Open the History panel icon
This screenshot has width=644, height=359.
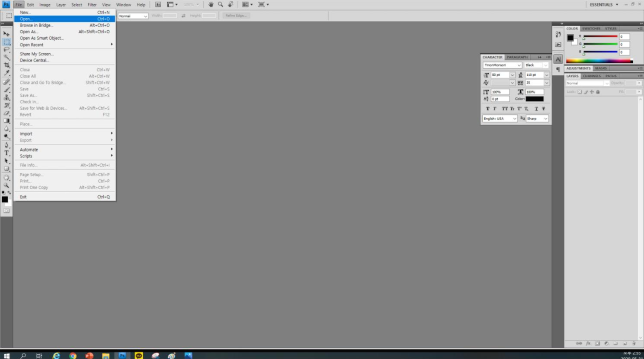click(x=558, y=34)
